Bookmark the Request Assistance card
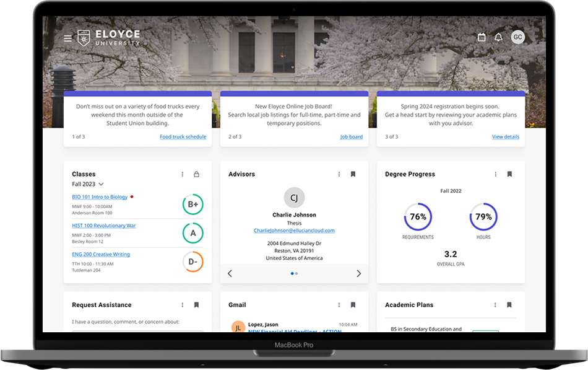 (x=196, y=305)
